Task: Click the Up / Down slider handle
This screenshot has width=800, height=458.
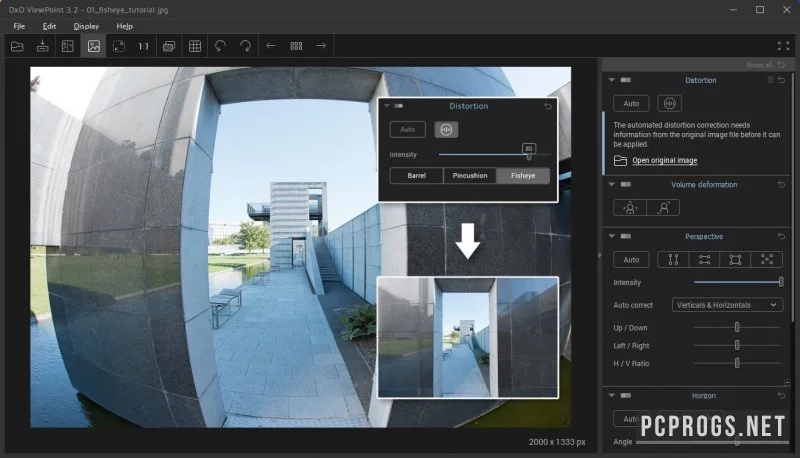Action: [x=737, y=327]
